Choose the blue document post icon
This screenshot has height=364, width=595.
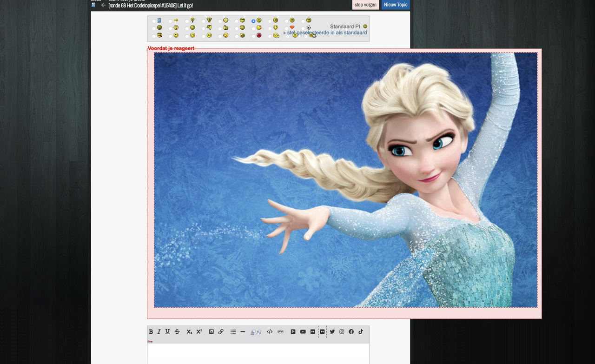[159, 20]
